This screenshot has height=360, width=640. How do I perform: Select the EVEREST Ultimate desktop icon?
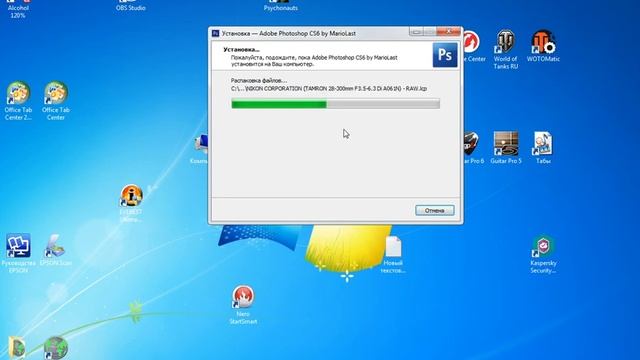(x=131, y=203)
